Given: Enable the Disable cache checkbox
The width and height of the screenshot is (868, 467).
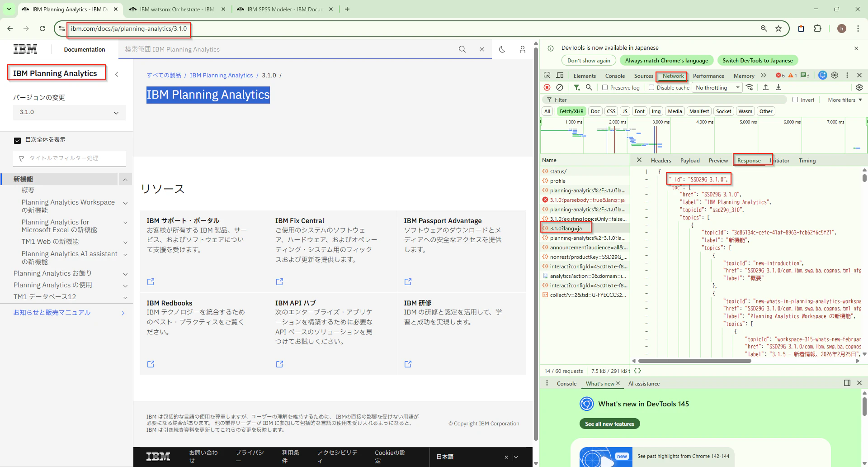Looking at the screenshot, I should [651, 87].
